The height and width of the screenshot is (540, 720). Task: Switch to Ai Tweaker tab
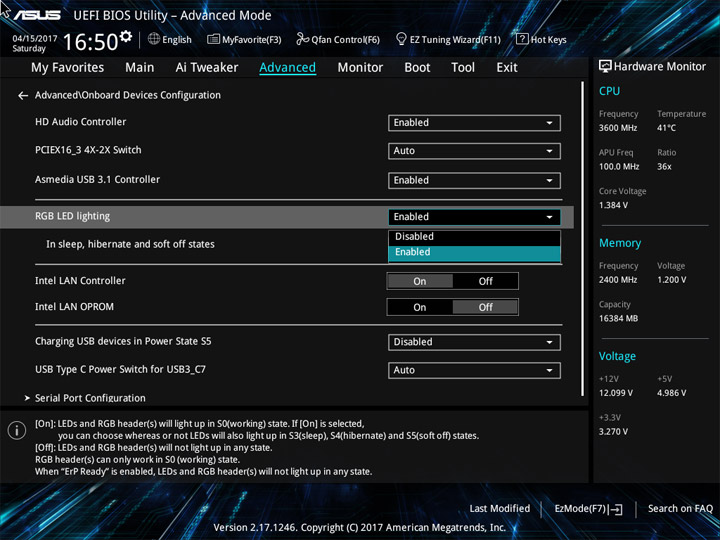pos(207,68)
